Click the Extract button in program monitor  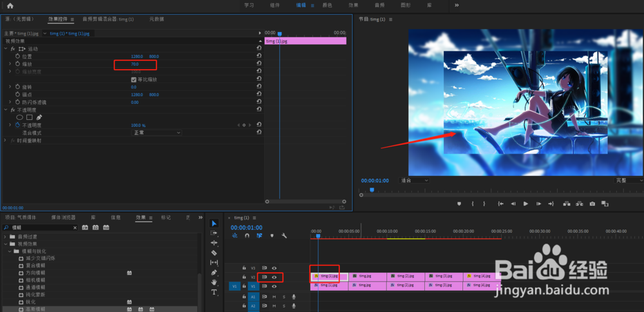[x=580, y=204]
